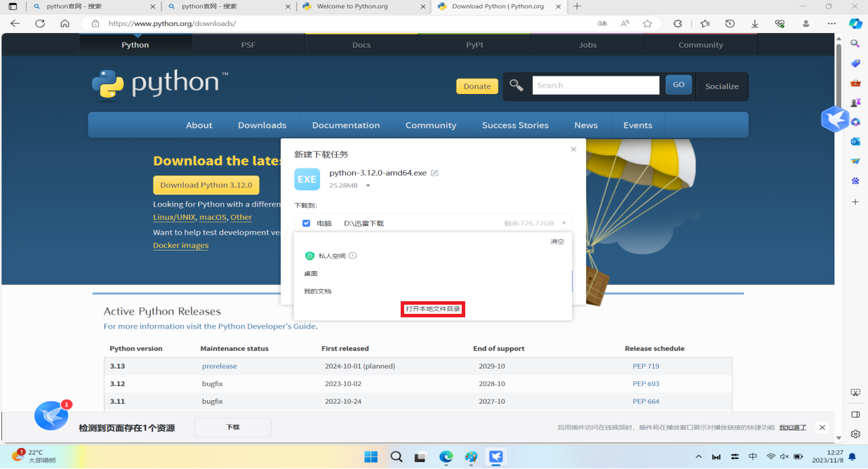Click the 下载 button in detection bar
This screenshot has height=469, width=868.
pyautogui.click(x=233, y=427)
